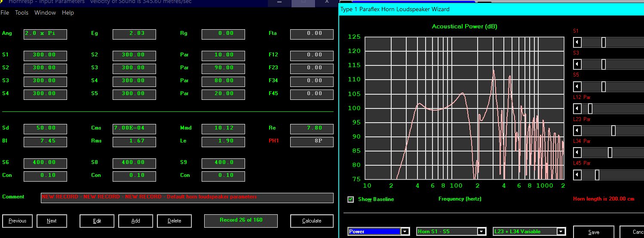Click the left arrow of the L45 slider
Viewport: 644px width, 238px height.
[577, 175]
